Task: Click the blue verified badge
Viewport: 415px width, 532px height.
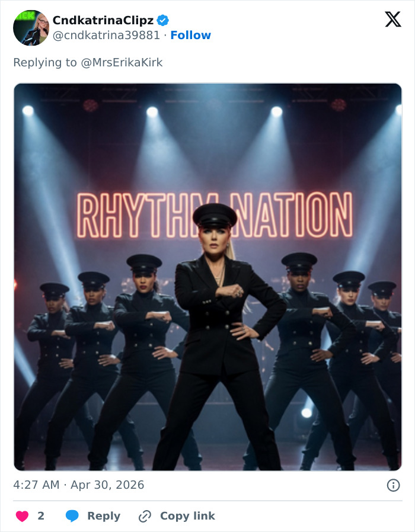Action: [163, 20]
